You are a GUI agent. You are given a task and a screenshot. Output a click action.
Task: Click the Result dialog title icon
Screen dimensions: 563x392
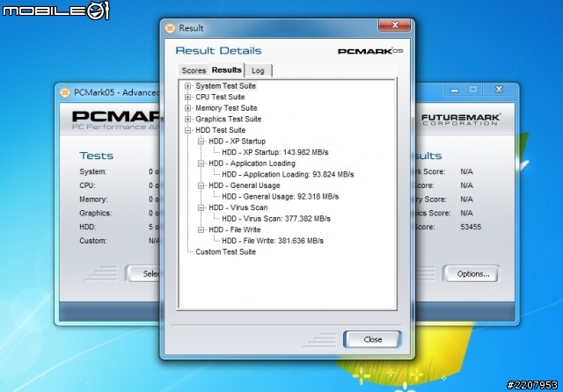point(170,28)
